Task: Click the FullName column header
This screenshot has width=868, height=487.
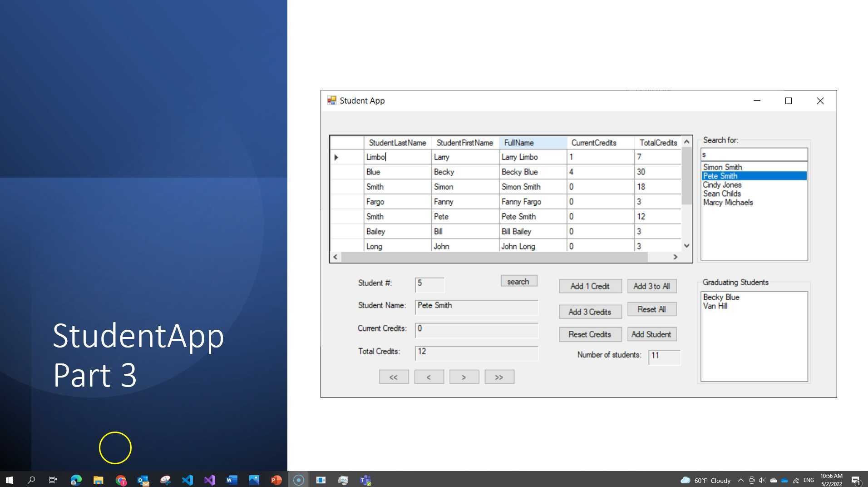Action: (x=533, y=143)
